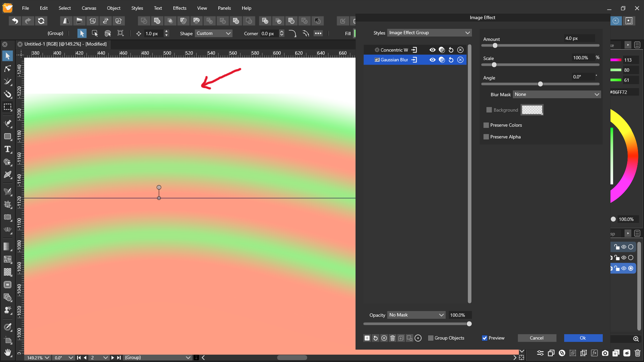Open the Blur Mask dropdown

click(x=556, y=95)
